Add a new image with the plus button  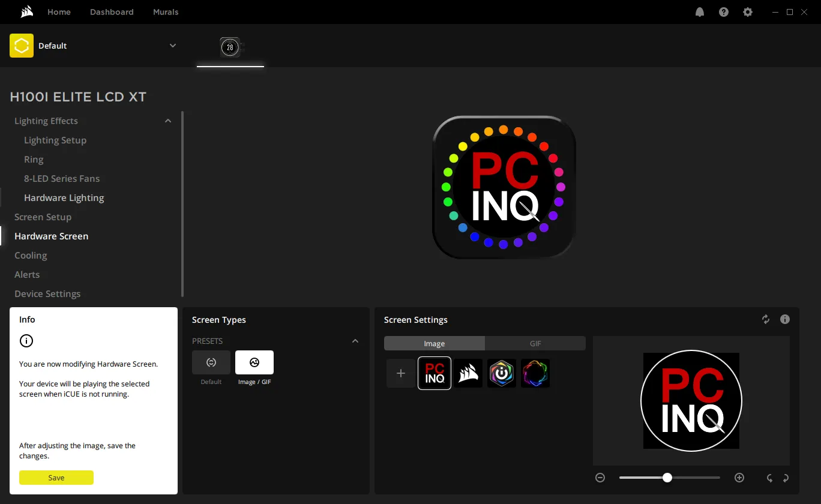coord(401,373)
